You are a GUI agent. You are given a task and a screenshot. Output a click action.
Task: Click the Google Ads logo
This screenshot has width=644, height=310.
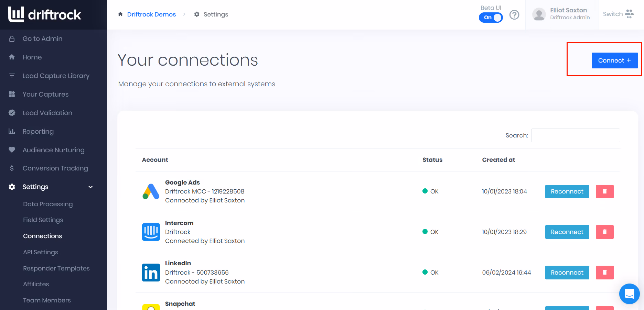coord(151,191)
